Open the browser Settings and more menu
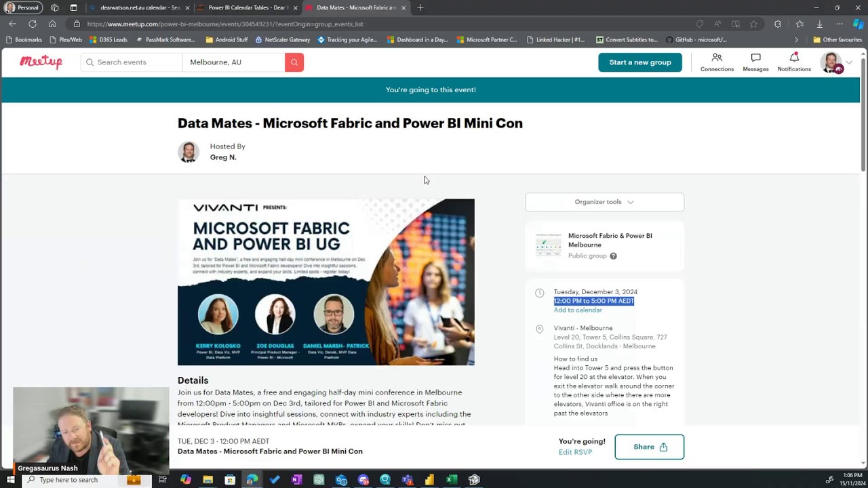Screen dimensions: 868x488 839,24
